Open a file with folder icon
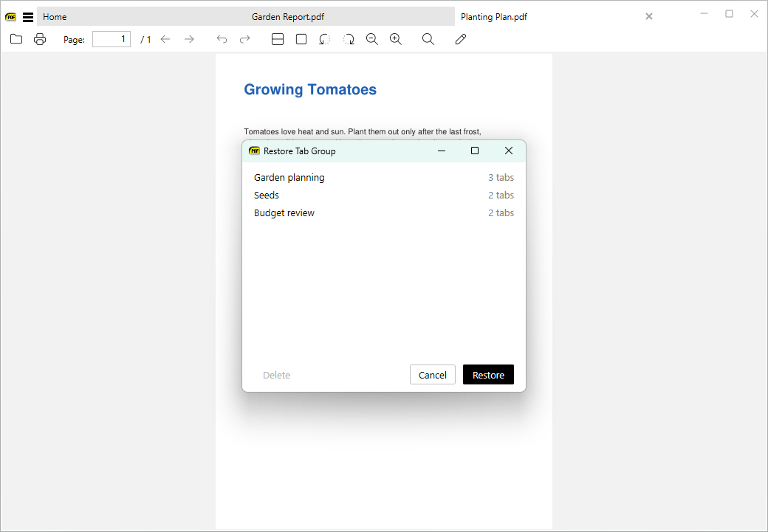The height and width of the screenshot is (532, 768). [16, 39]
